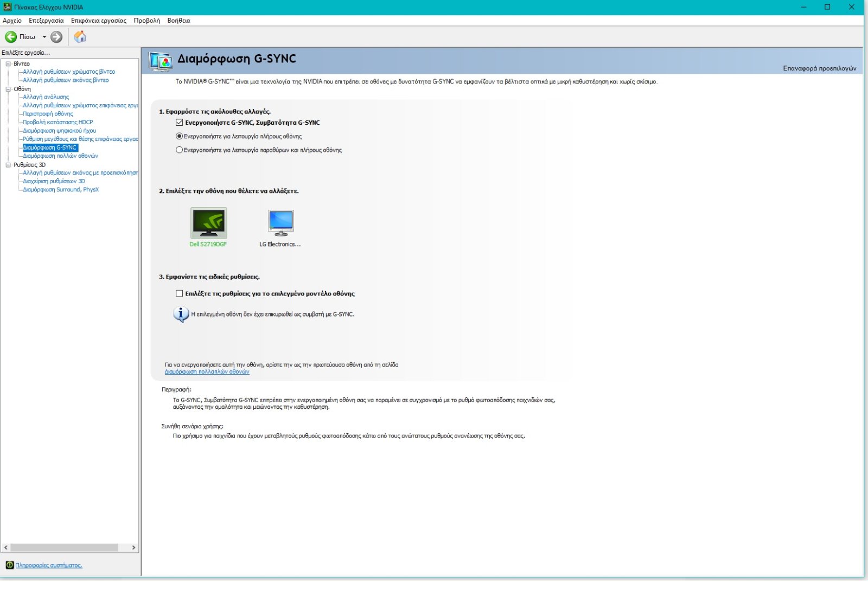This screenshot has height=592, width=868.
Task: Toggle settings for selected display model checkbox
Action: click(180, 293)
